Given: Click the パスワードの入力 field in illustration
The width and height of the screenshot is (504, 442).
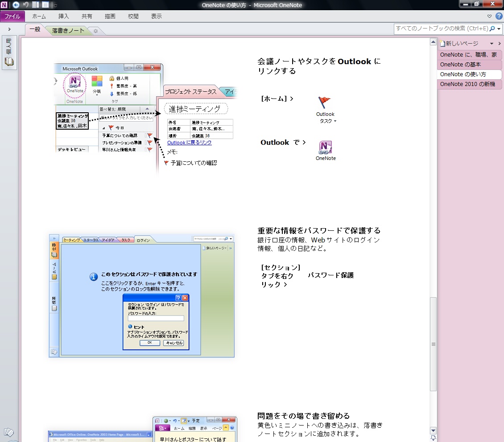Looking at the screenshot, I should click(156, 318).
